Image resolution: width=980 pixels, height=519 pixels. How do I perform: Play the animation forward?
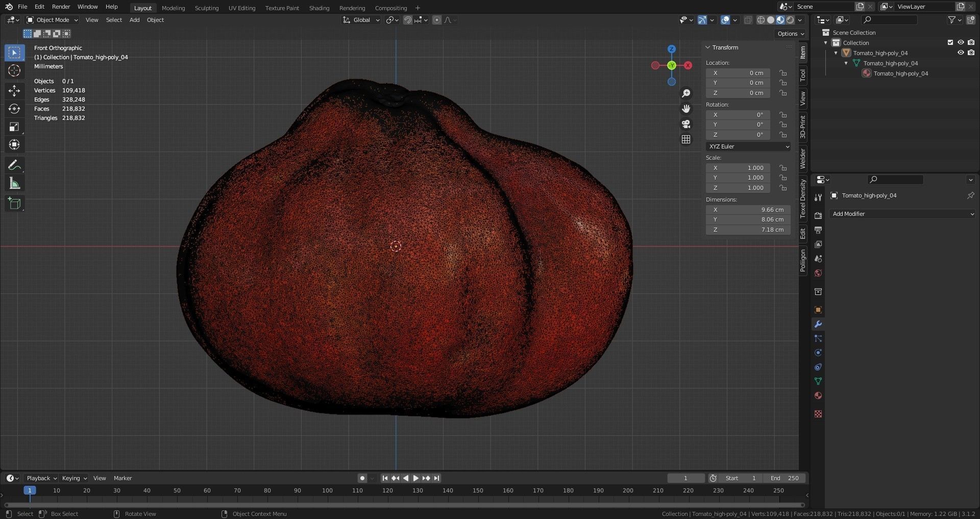coord(415,478)
